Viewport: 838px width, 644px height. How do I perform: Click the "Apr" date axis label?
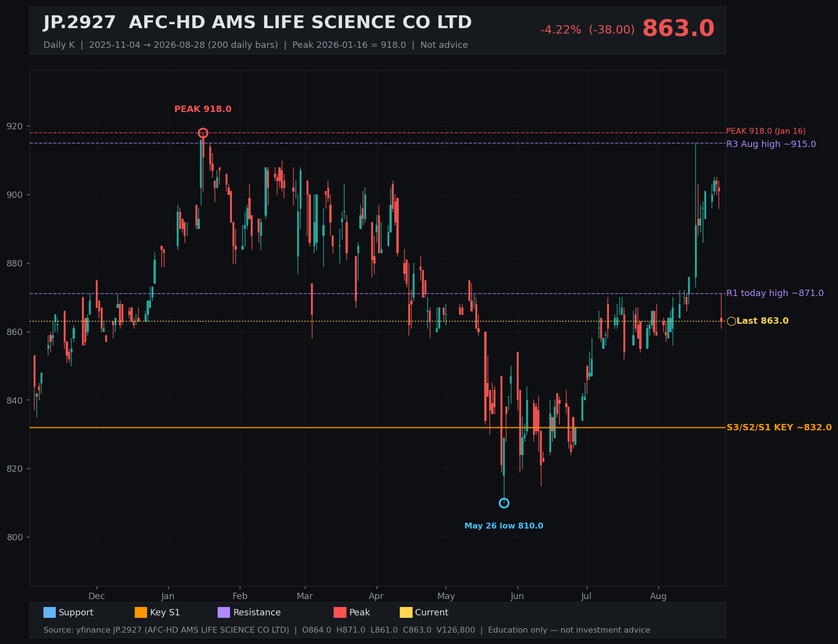pyautogui.click(x=376, y=596)
